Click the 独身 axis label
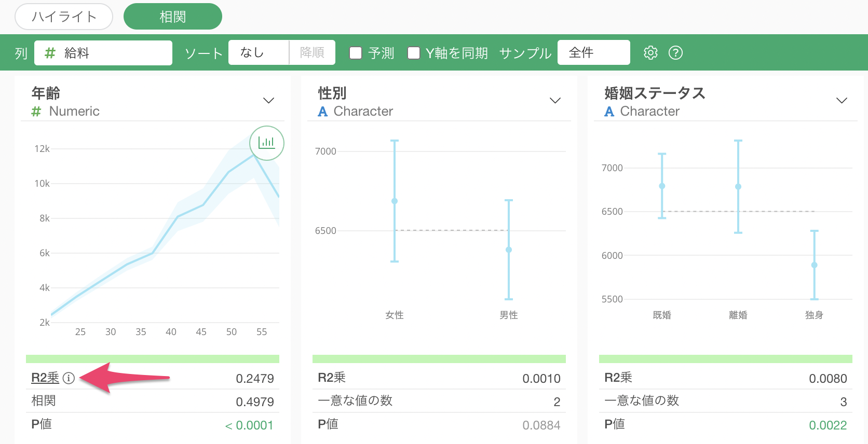The height and width of the screenshot is (444, 868). (x=814, y=315)
